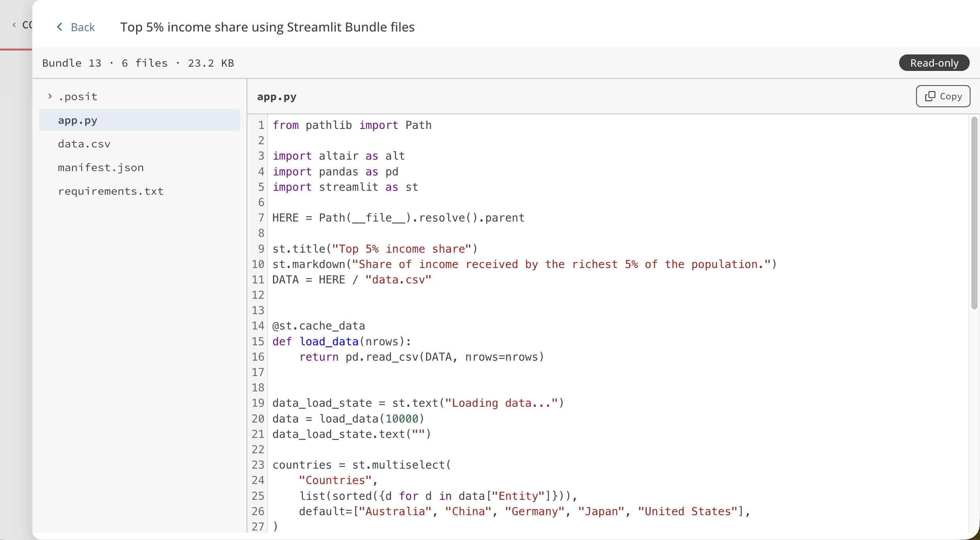
Task: Click the Read-only badge
Action: coord(934,63)
